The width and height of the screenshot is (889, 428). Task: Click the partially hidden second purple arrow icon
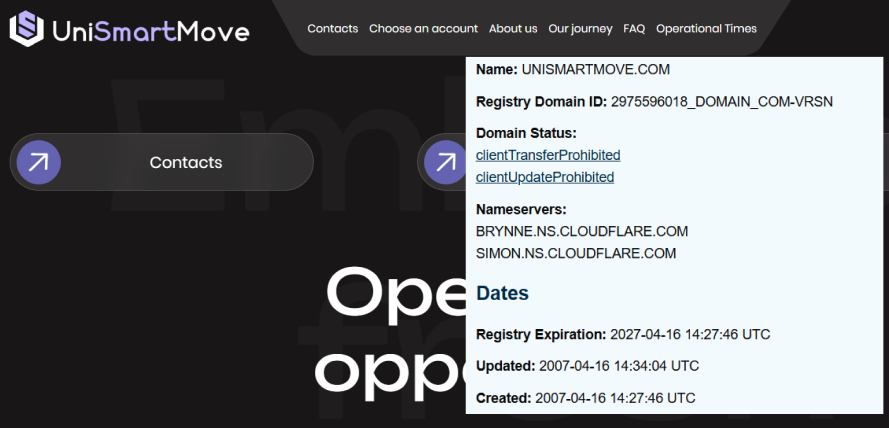pos(443,162)
